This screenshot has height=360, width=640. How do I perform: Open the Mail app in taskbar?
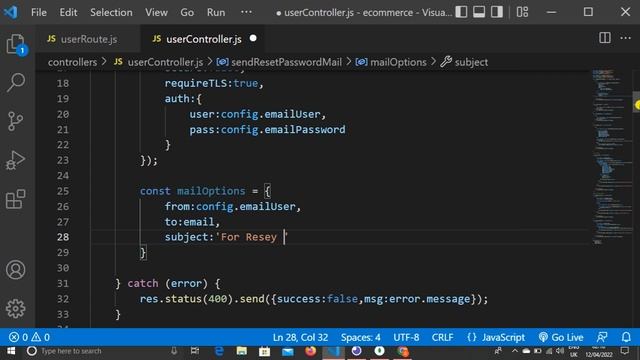click(x=287, y=351)
